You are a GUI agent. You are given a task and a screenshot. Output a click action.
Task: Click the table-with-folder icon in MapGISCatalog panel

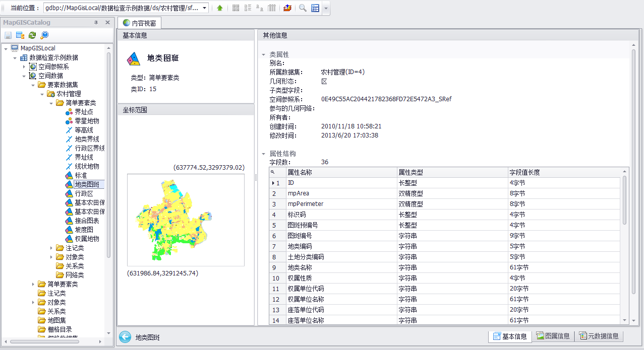click(x=20, y=35)
